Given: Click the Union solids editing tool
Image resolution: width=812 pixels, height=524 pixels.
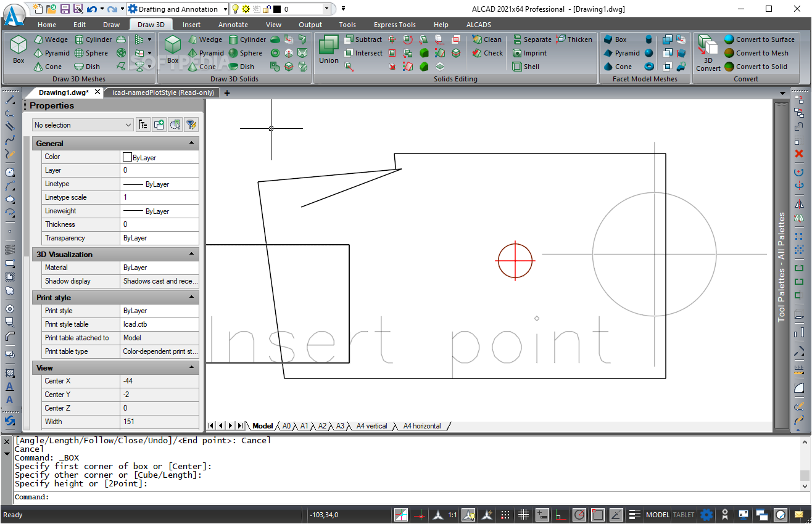Looking at the screenshot, I should click(x=329, y=50).
